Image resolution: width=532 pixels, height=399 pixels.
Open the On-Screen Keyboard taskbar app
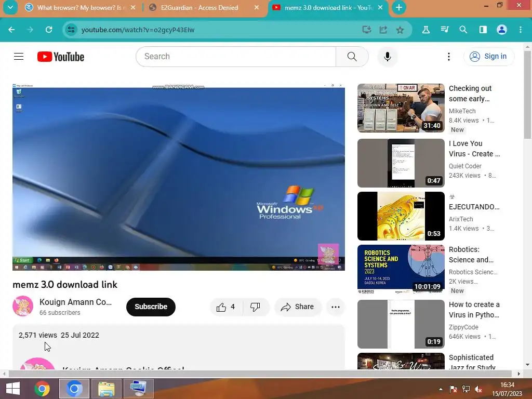click(139, 389)
